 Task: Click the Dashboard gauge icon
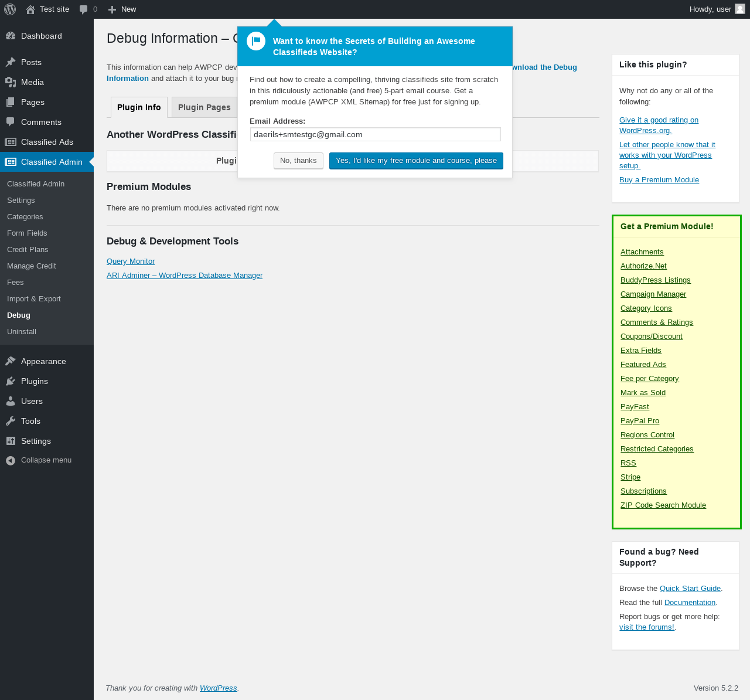(11, 36)
